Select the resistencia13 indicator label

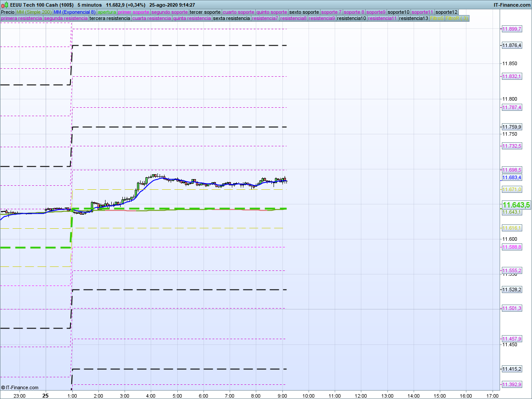(x=413, y=19)
